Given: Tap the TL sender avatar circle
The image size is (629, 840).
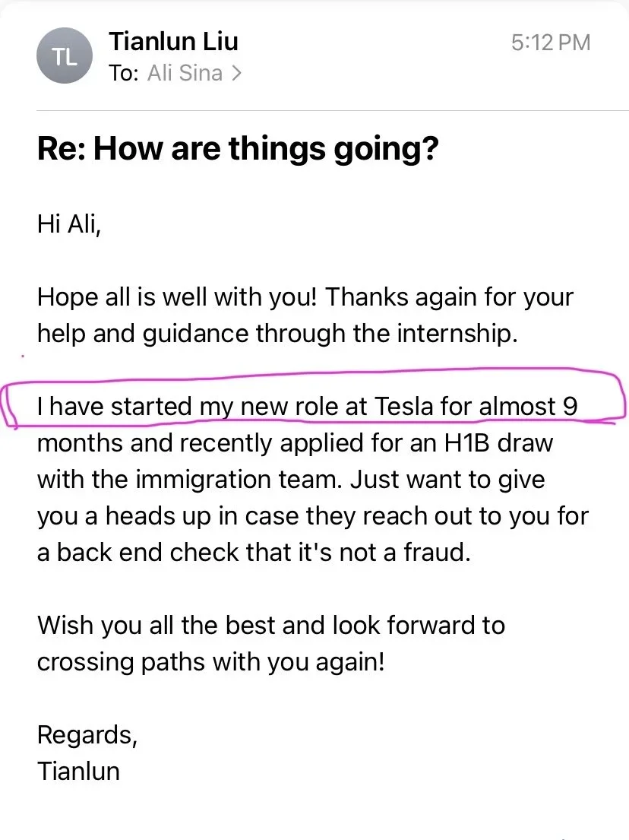Looking at the screenshot, I should pos(64,56).
